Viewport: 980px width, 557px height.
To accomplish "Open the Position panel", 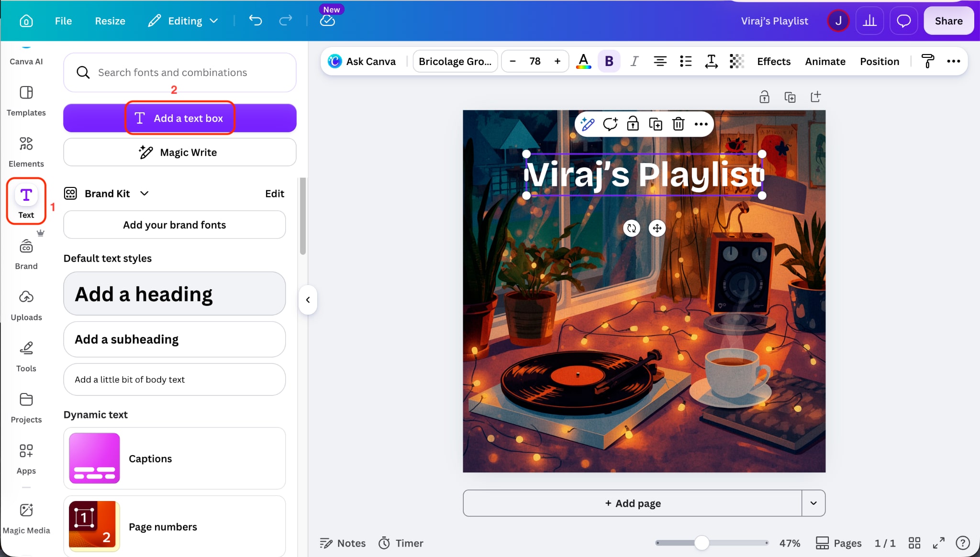I will (880, 61).
